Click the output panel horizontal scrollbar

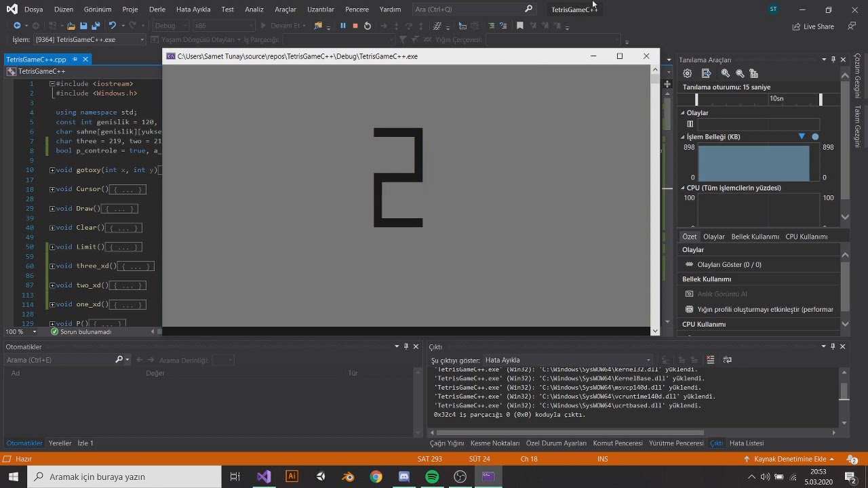coord(570,432)
